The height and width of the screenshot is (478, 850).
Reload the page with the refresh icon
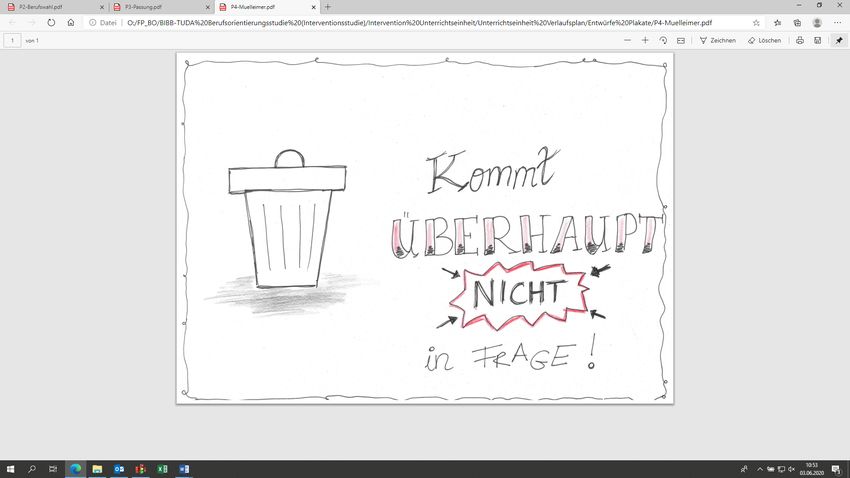click(51, 21)
